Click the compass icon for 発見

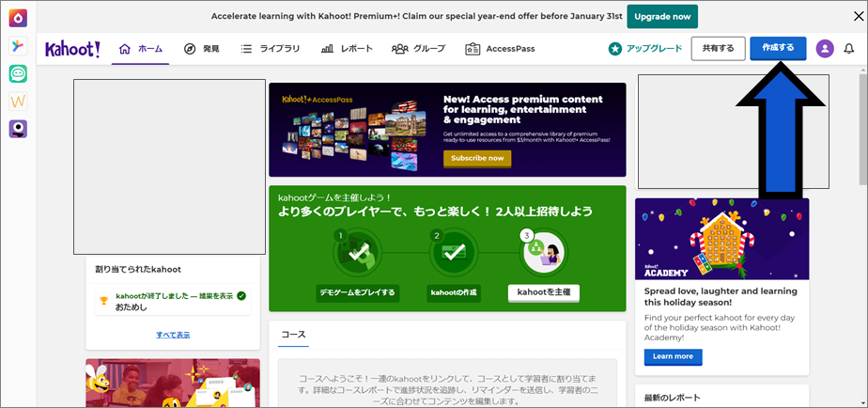[x=190, y=49]
